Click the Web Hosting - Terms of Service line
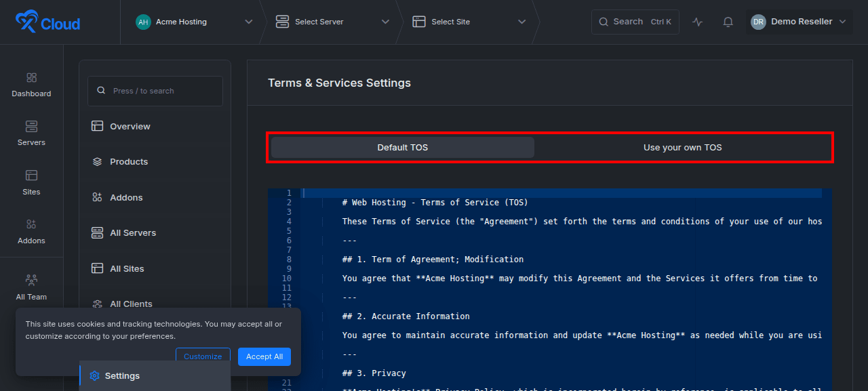The width and height of the screenshot is (868, 391). click(435, 203)
